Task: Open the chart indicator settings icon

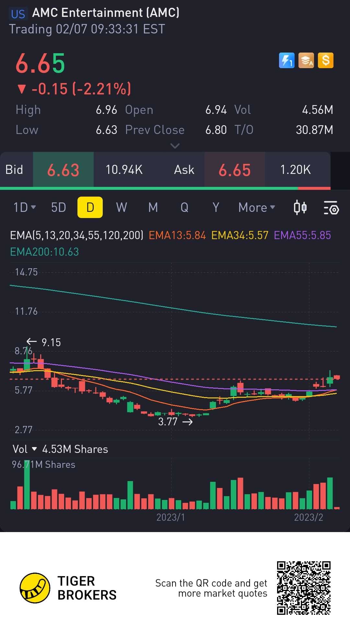Action: 331,208
